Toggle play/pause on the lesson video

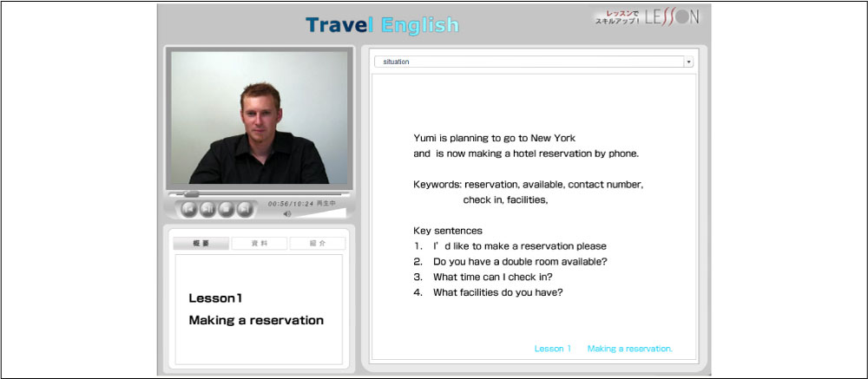tap(207, 209)
